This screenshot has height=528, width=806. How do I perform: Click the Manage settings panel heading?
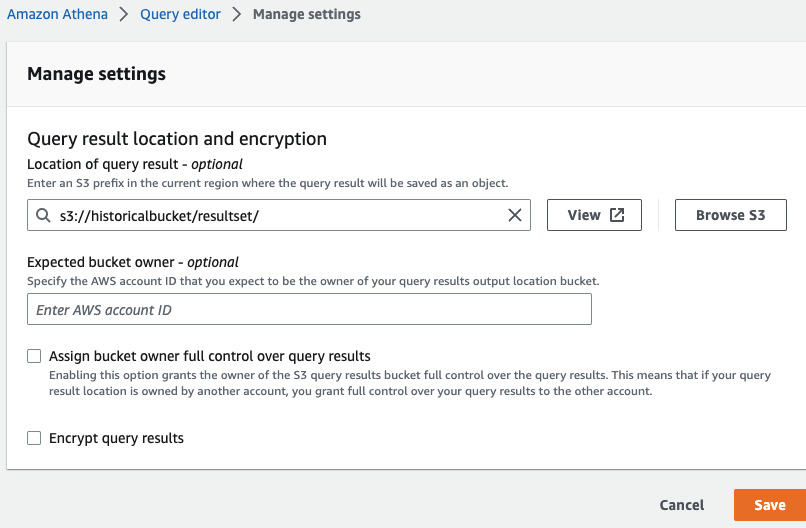coord(97,74)
